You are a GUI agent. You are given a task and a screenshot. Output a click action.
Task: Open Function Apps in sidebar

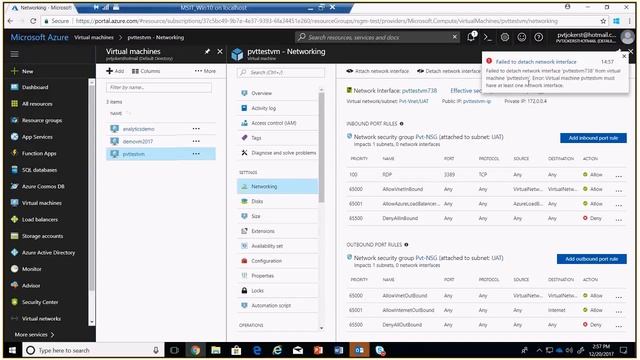(39, 153)
